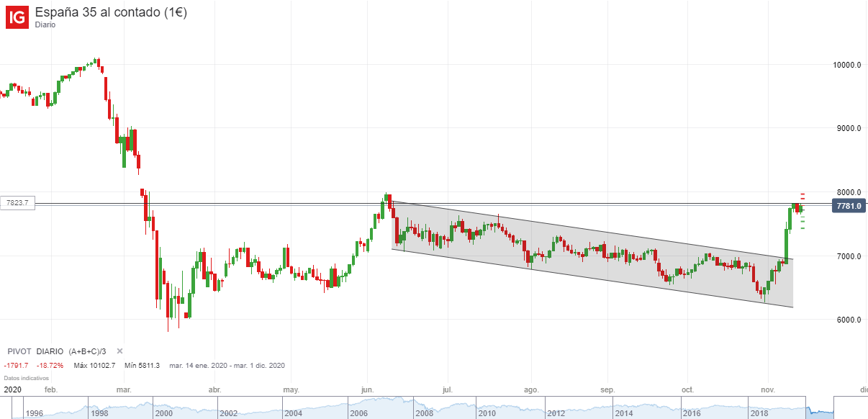Viewport: 868px width, 419px height.
Task: Remove the PIVOT DIARIO indicator with the X
Action: (120, 351)
